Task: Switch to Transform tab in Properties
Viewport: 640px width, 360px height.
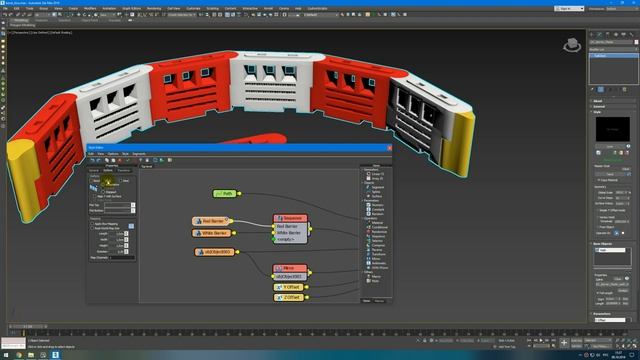Action: pyautogui.click(x=123, y=171)
